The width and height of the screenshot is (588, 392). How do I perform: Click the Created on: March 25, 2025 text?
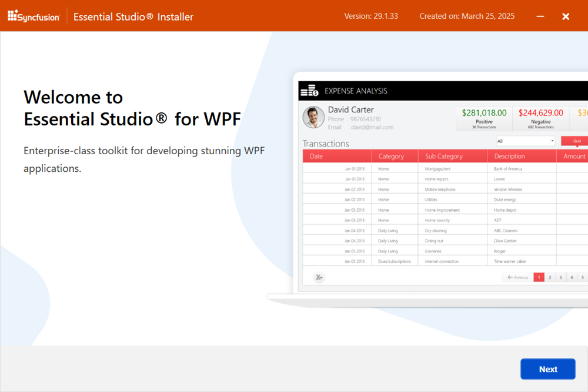[x=467, y=16]
